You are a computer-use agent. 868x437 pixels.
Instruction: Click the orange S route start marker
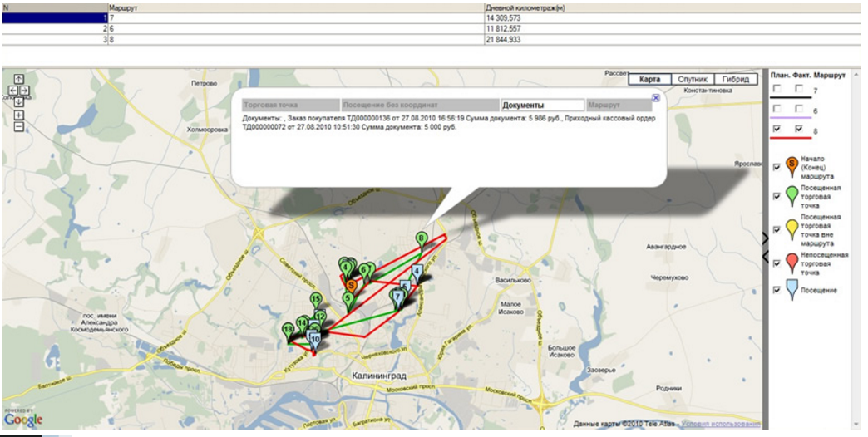tap(351, 285)
